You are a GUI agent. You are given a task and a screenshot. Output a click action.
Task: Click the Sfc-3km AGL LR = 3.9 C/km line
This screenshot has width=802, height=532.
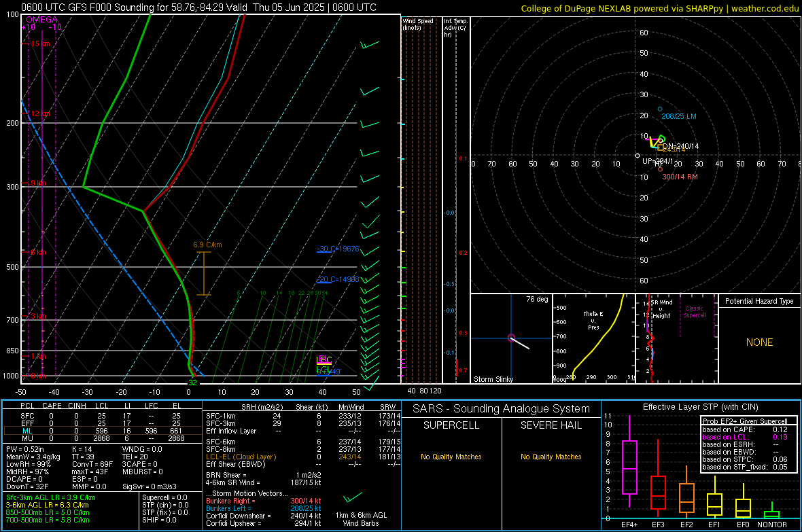[x=51, y=497]
